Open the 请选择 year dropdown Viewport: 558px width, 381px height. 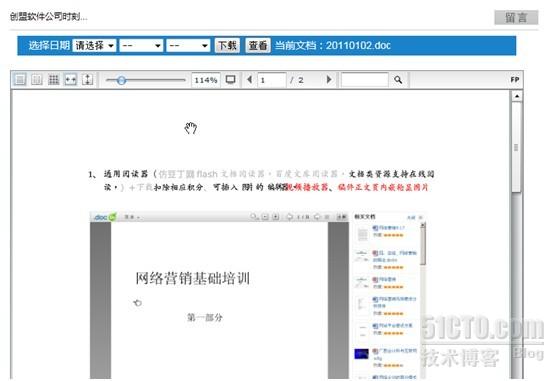94,46
